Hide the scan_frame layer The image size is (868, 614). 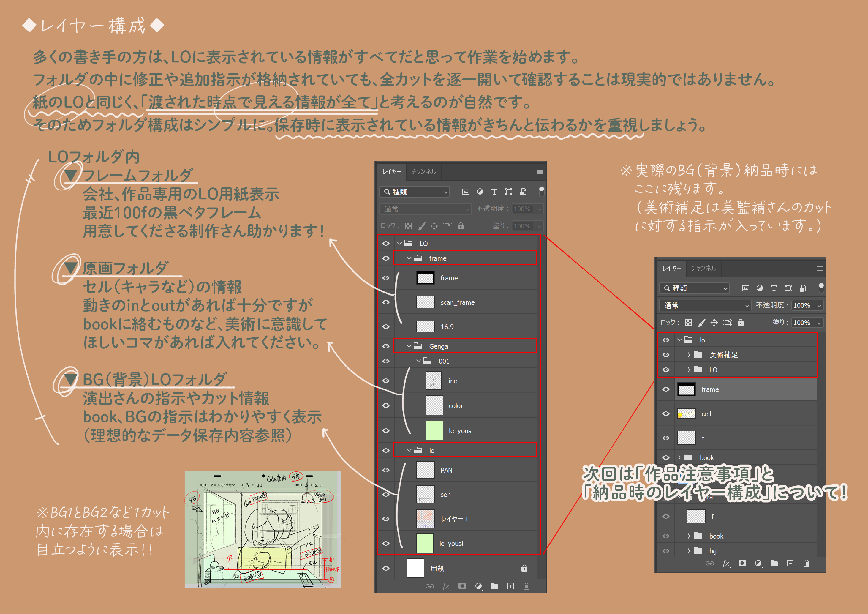(x=386, y=302)
